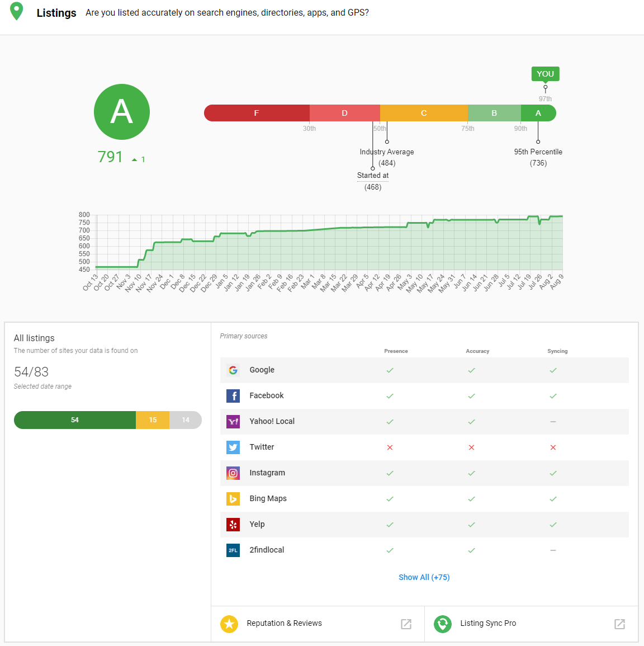Click the Oct 13 date on chart axis
This screenshot has height=646, width=644.
(x=90, y=282)
